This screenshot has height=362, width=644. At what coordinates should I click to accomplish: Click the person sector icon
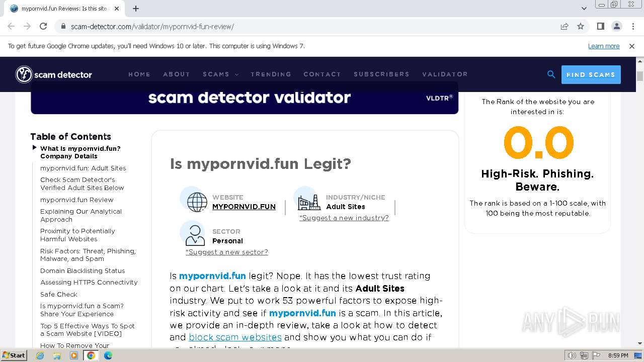tap(195, 236)
